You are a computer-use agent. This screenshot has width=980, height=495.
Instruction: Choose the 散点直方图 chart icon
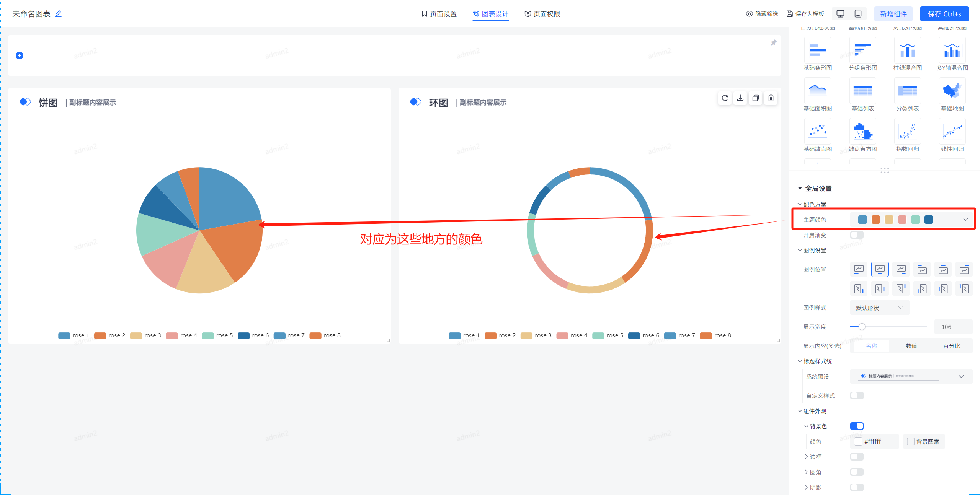(862, 132)
